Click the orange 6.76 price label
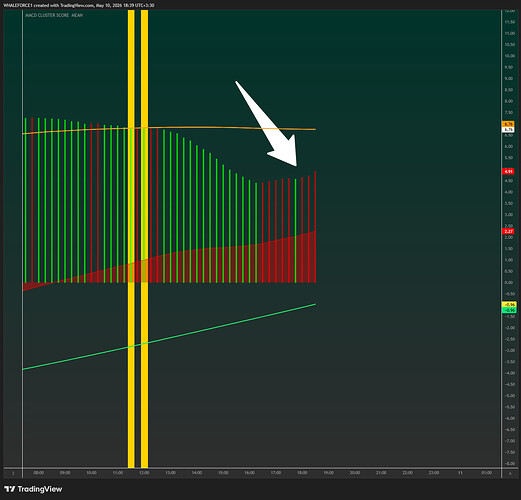This screenshot has width=521, height=500. [508, 124]
